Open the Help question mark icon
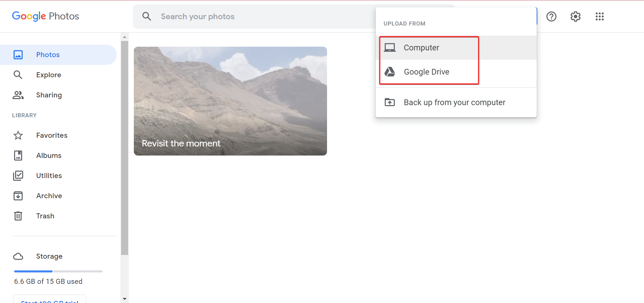 (551, 16)
